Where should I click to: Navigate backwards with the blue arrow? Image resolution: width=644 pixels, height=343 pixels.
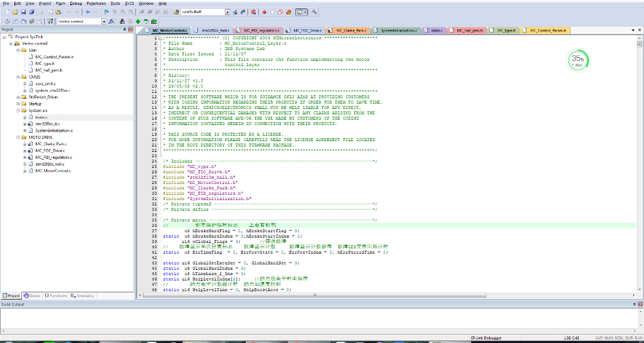coord(88,12)
